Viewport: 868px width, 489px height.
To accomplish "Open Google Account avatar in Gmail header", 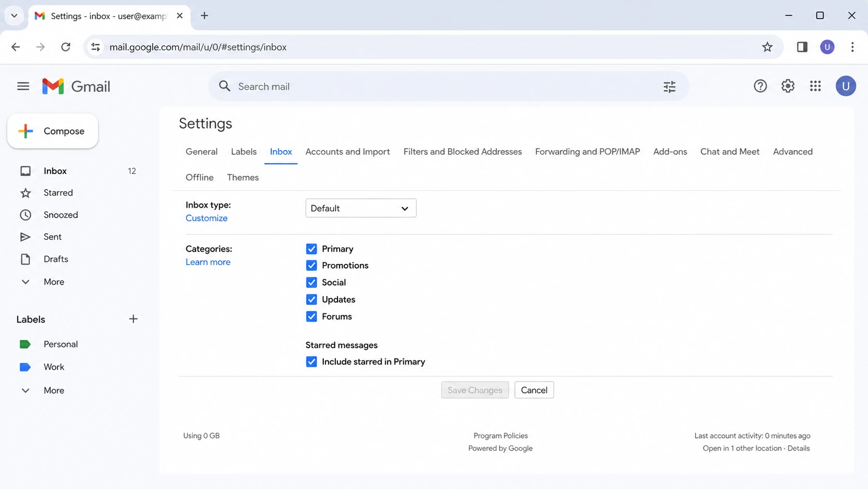I will click(x=845, y=86).
